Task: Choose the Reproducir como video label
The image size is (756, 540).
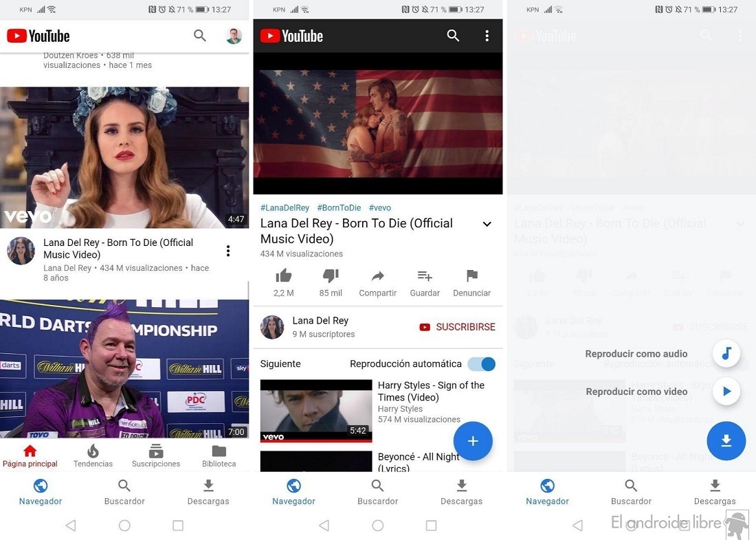Action: (x=636, y=392)
